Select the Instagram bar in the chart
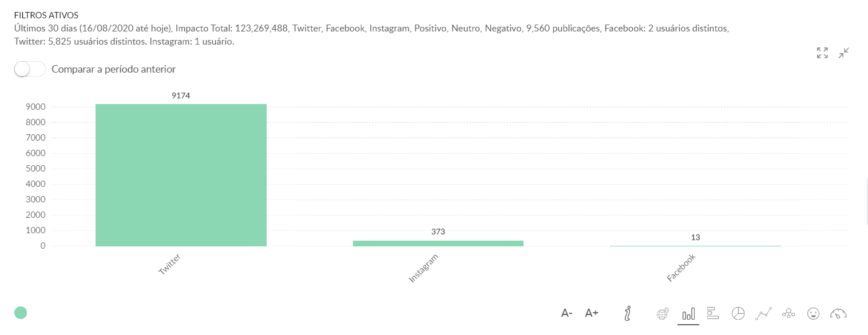This screenshot has width=868, height=335. point(438,243)
